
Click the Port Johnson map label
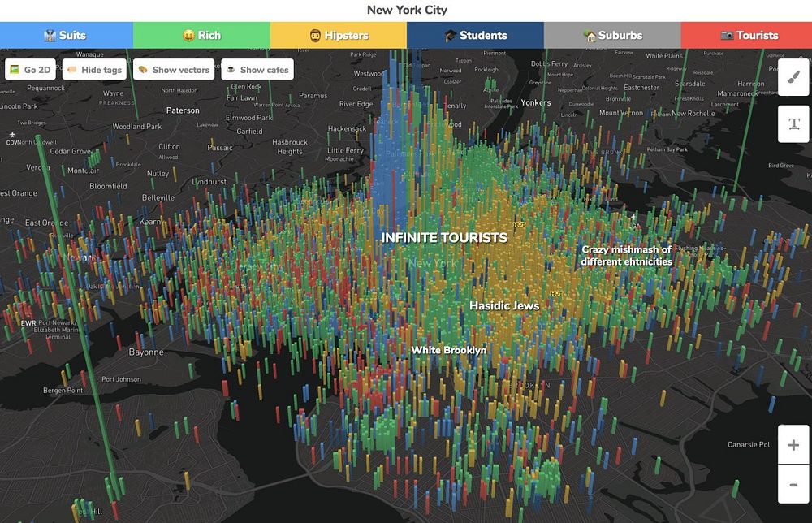(x=121, y=379)
